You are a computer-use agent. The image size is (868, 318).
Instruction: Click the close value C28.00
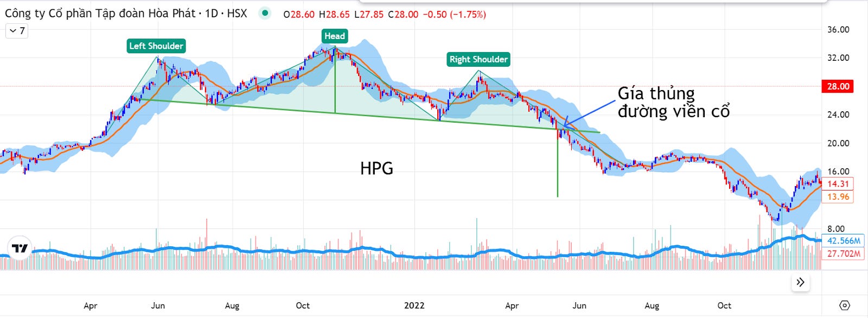pos(403,15)
